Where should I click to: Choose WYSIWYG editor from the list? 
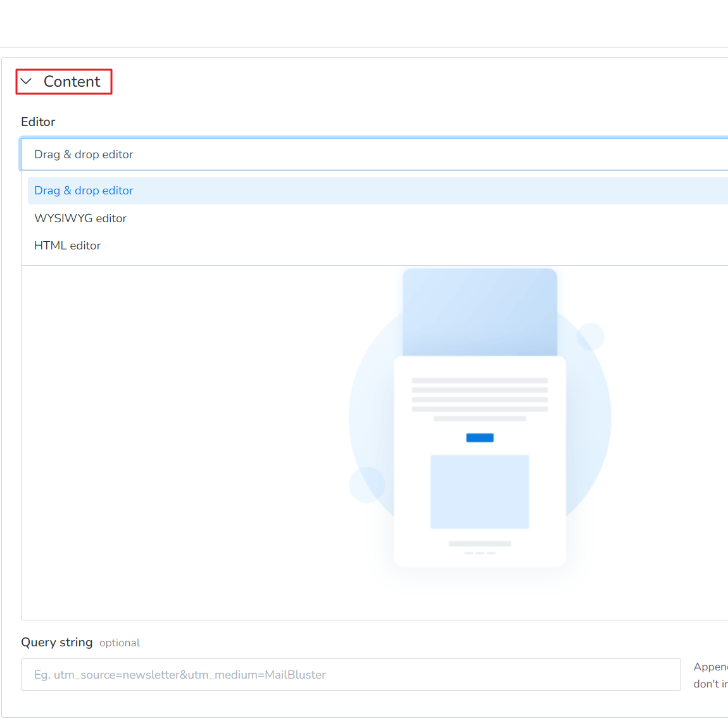(377, 218)
